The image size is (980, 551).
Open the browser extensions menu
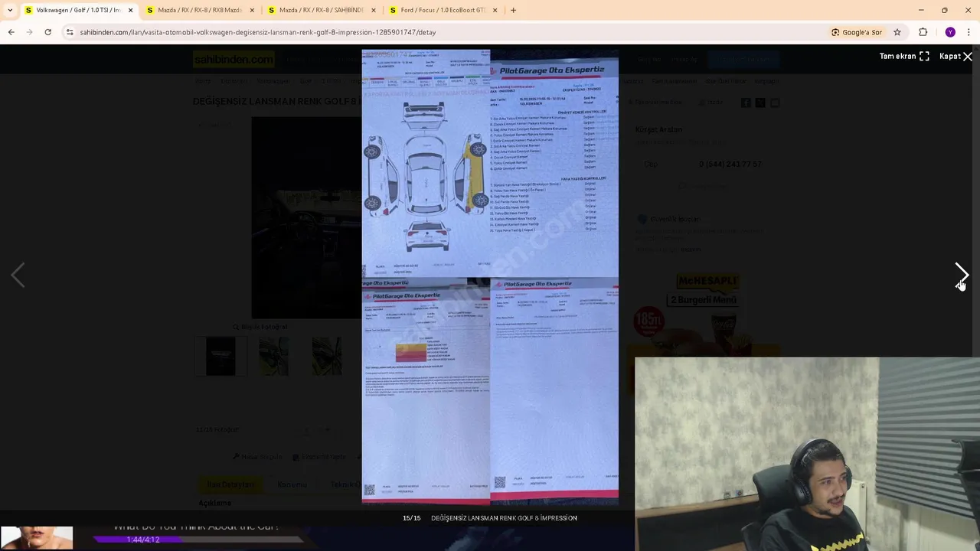click(x=923, y=32)
